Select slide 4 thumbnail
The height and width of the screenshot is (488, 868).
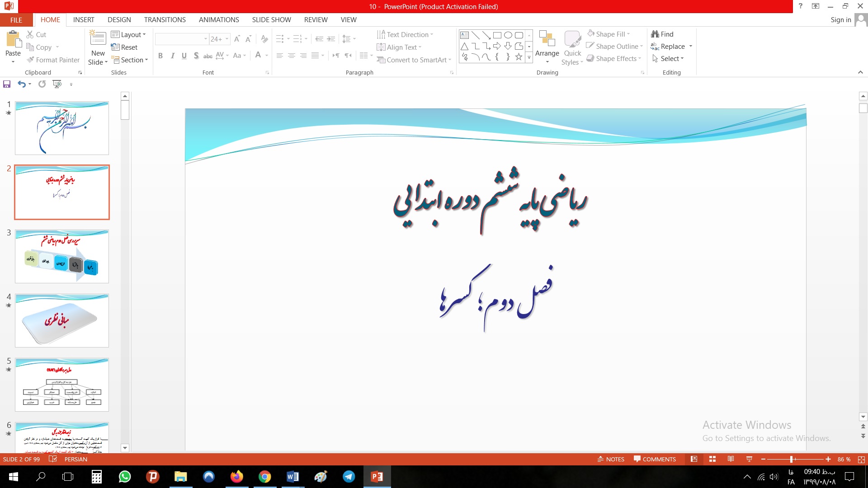[62, 320]
